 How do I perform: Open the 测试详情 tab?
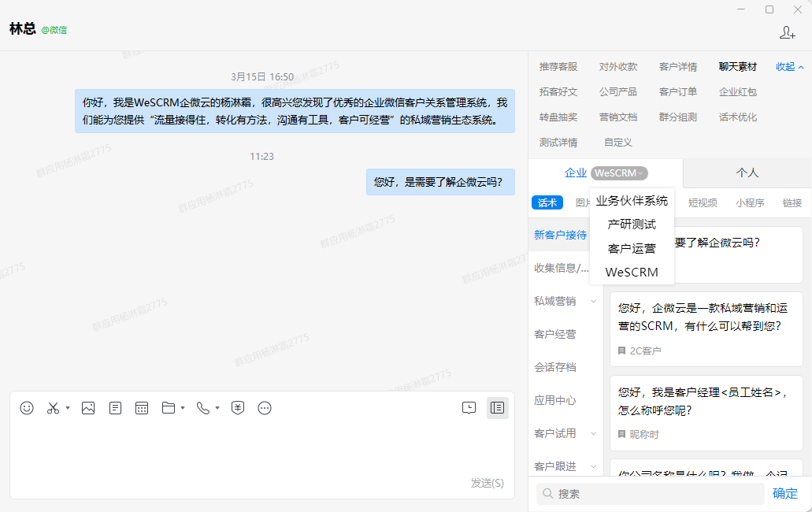click(558, 143)
